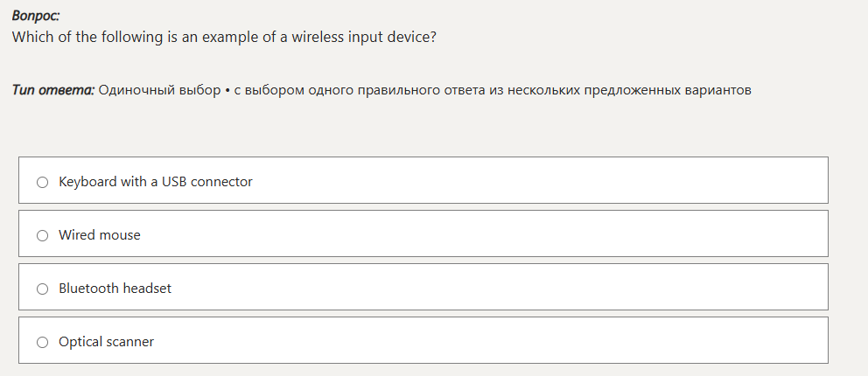The height and width of the screenshot is (376, 868).
Task: Click the 'Bluetooth headset' answer label
Action: point(115,289)
